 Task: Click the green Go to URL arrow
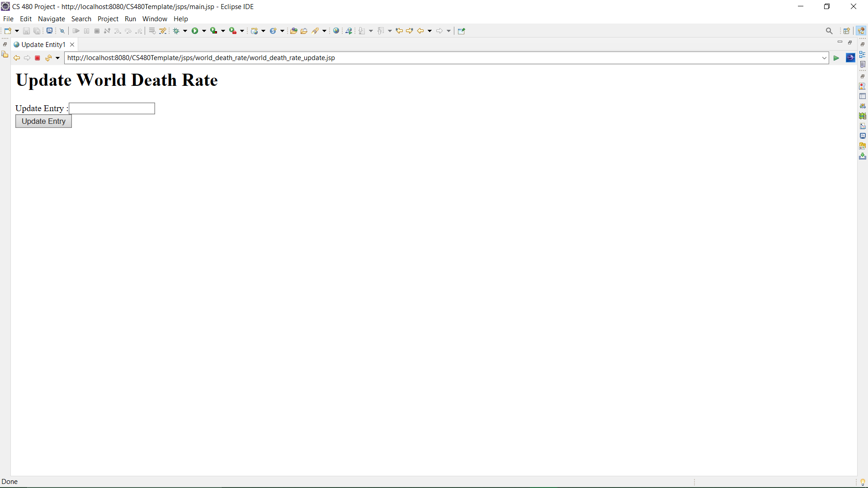(836, 58)
